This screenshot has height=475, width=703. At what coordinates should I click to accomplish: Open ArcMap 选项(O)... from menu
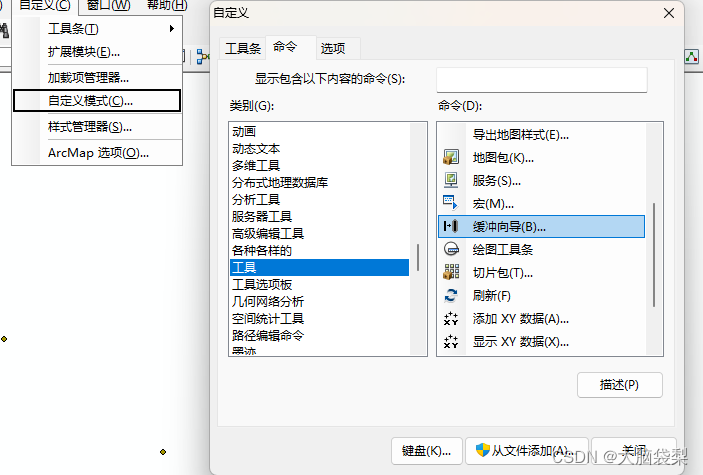tap(98, 153)
